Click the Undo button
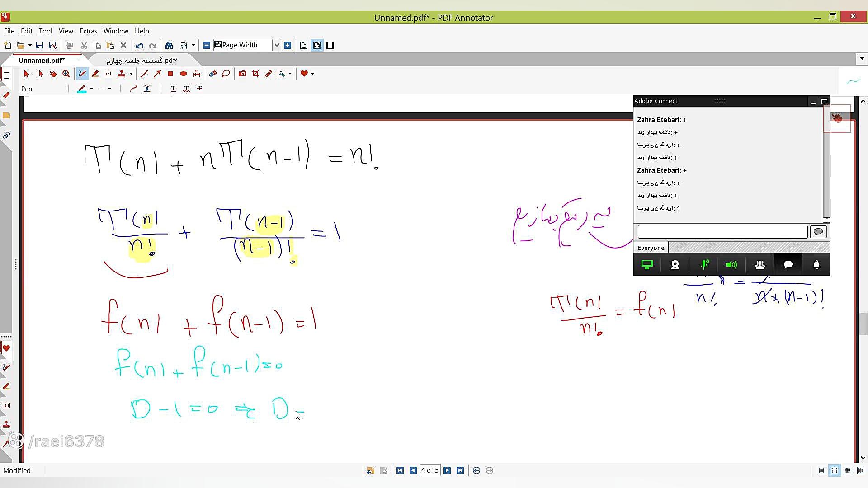 coord(139,45)
